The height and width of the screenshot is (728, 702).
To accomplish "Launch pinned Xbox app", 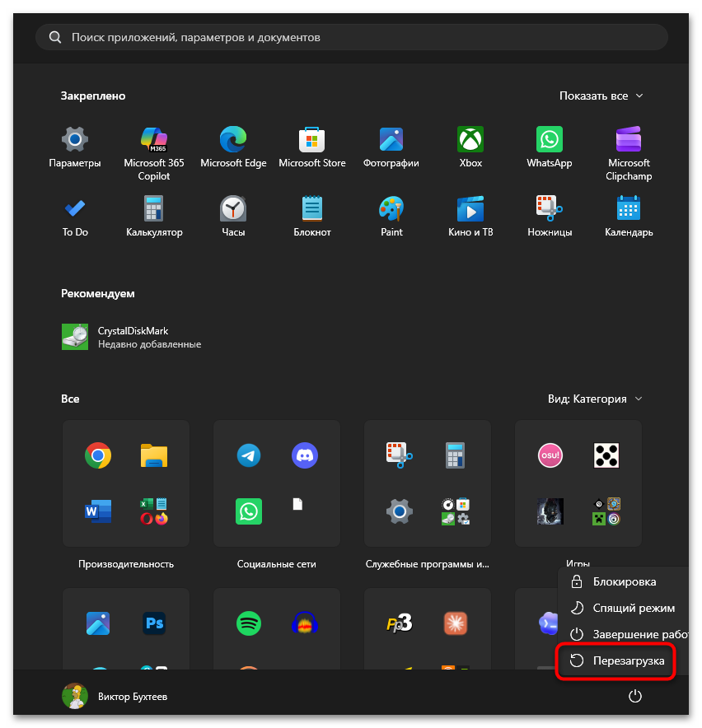I will point(470,147).
